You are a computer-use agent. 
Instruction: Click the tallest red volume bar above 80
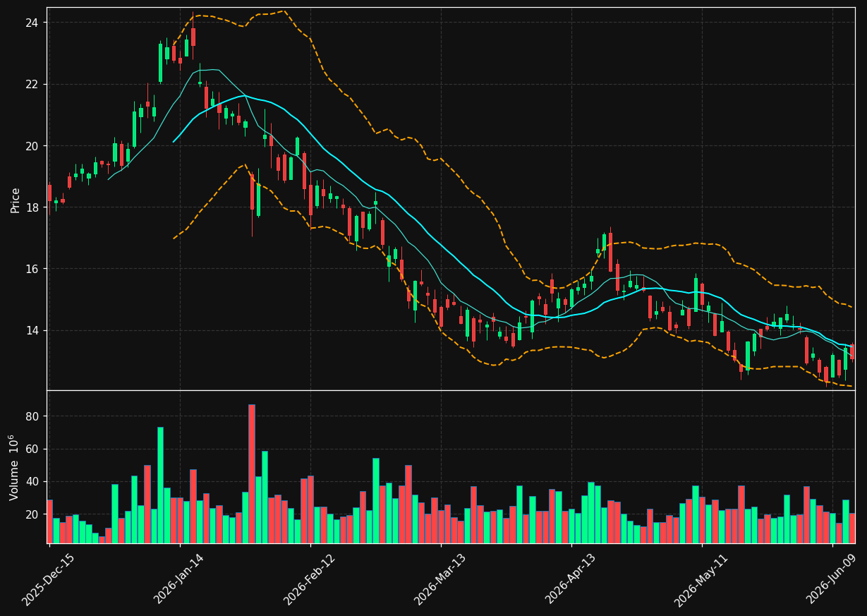[x=251, y=473]
